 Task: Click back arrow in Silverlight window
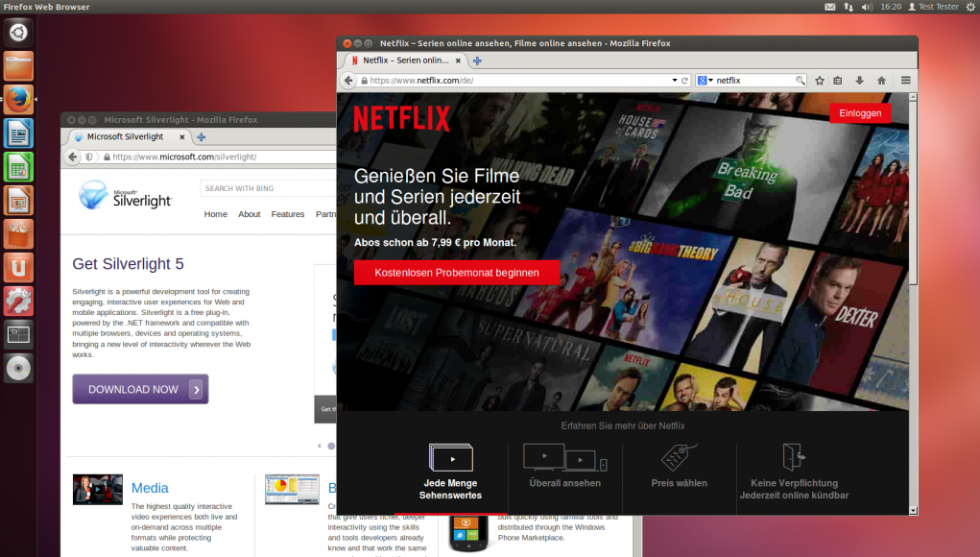pos(72,157)
